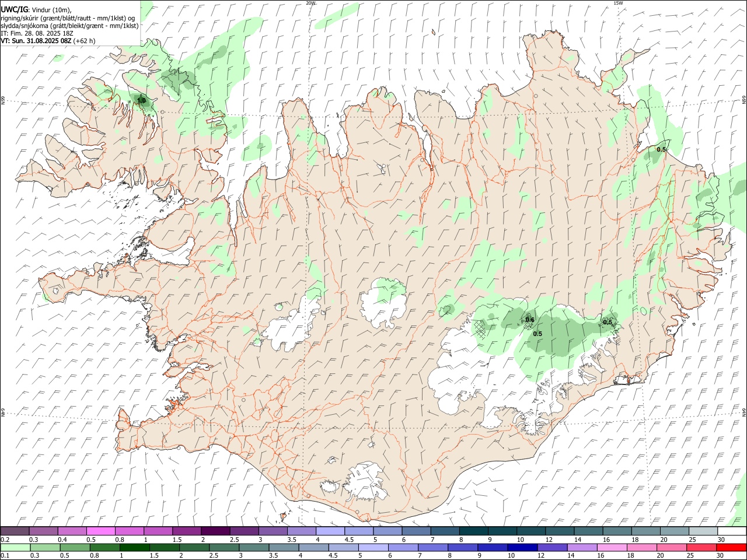Screen dimensions: 747x560
Task: Click the valid time line 'VT: Sun. 31.08.2025 08Z'
Action: [x=36, y=41]
